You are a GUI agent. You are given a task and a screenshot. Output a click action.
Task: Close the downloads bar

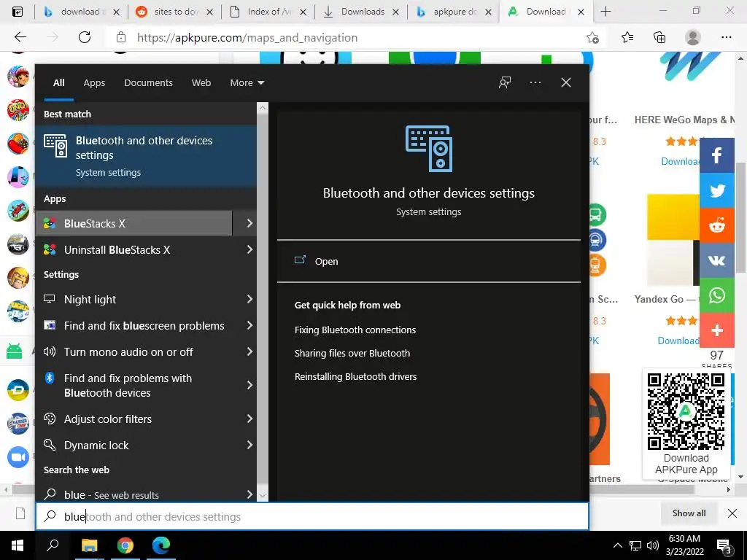732,513
